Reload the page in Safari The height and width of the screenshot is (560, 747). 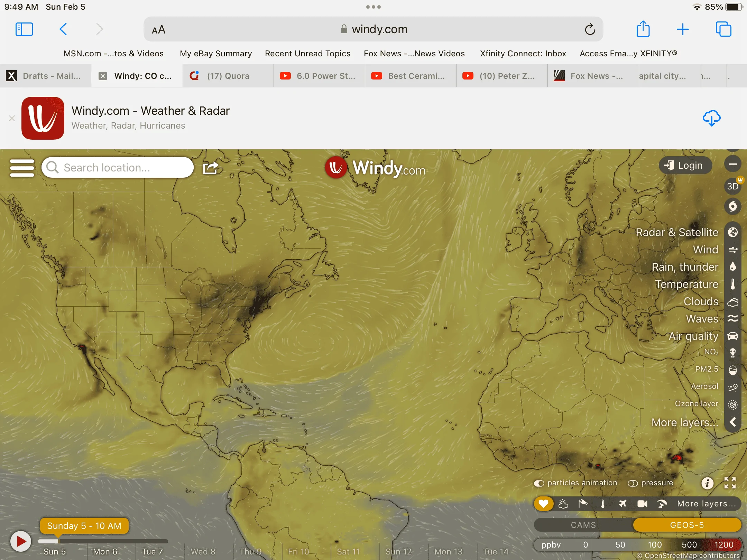(x=590, y=29)
